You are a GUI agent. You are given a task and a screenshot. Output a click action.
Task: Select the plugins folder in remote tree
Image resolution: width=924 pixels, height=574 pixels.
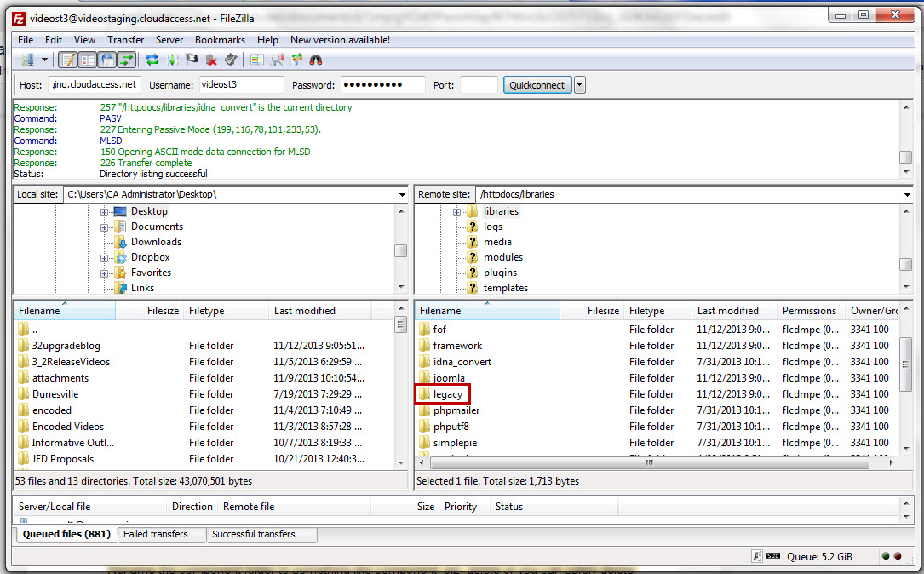pos(500,273)
